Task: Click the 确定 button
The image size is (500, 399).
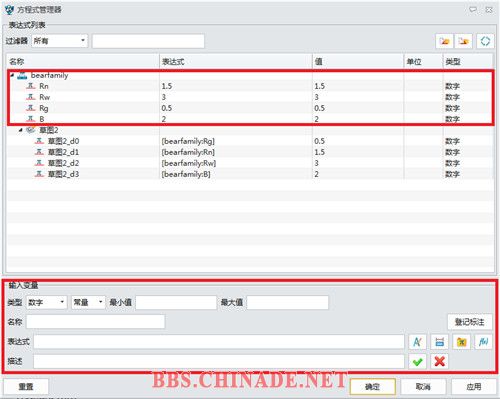Action: (x=373, y=387)
